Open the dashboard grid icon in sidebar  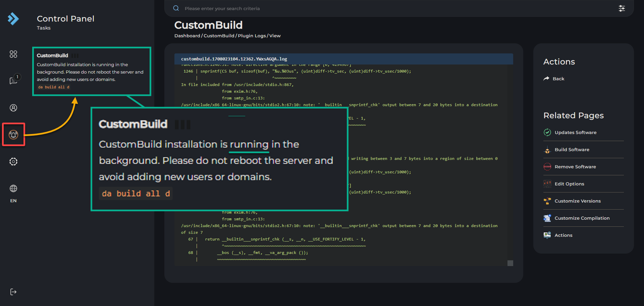pyautogui.click(x=13, y=54)
